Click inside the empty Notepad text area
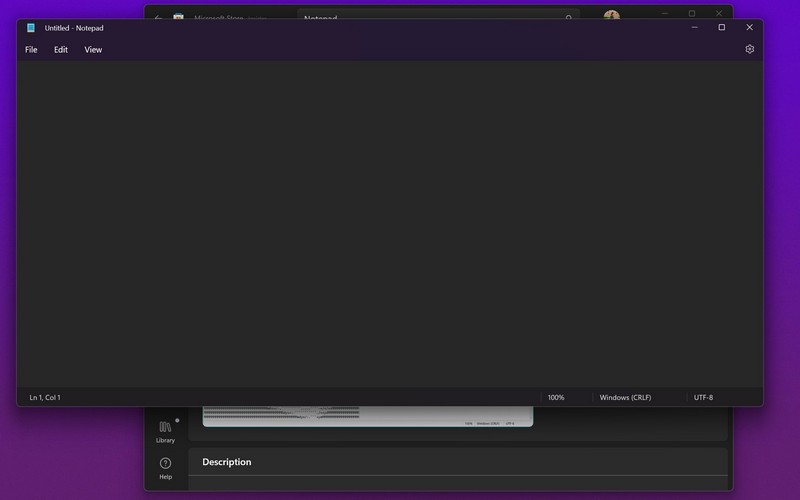Screen dimensions: 800x500 click(x=390, y=220)
